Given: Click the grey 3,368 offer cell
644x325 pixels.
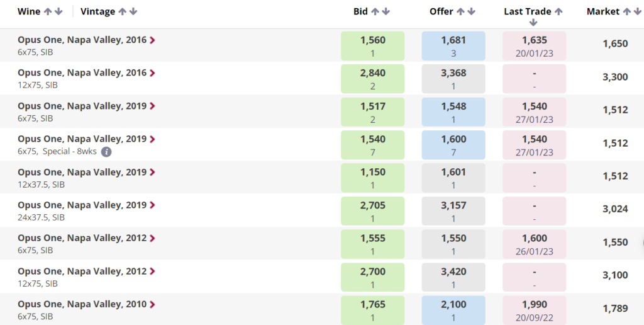Looking at the screenshot, I should tap(453, 79).
